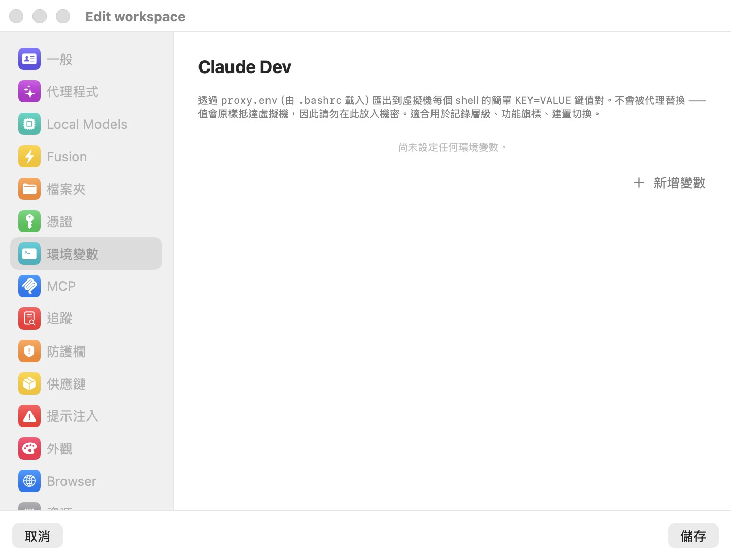The height and width of the screenshot is (560, 731).
Task: Open the 一般 section icon
Action: (x=29, y=59)
